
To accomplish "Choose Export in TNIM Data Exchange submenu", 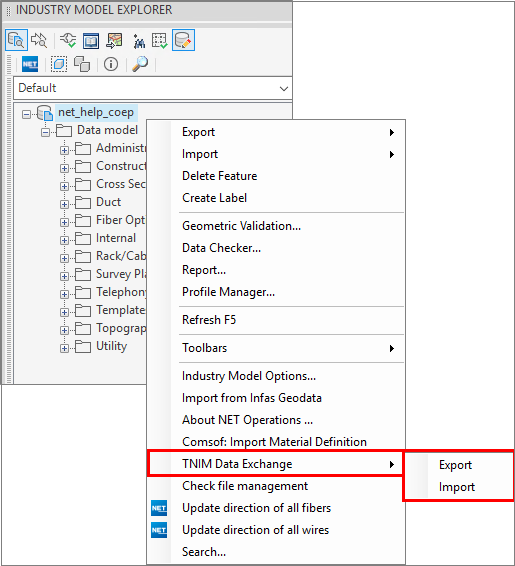I will [455, 465].
